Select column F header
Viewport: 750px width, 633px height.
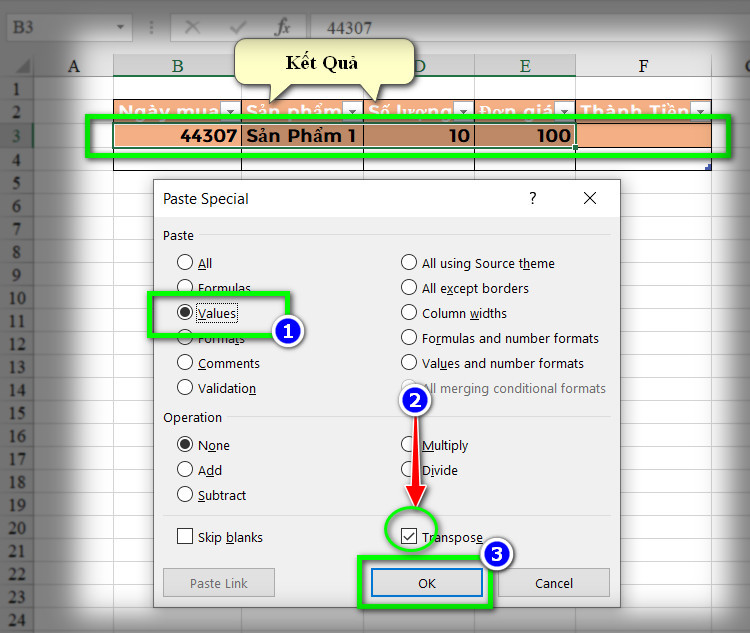click(643, 66)
